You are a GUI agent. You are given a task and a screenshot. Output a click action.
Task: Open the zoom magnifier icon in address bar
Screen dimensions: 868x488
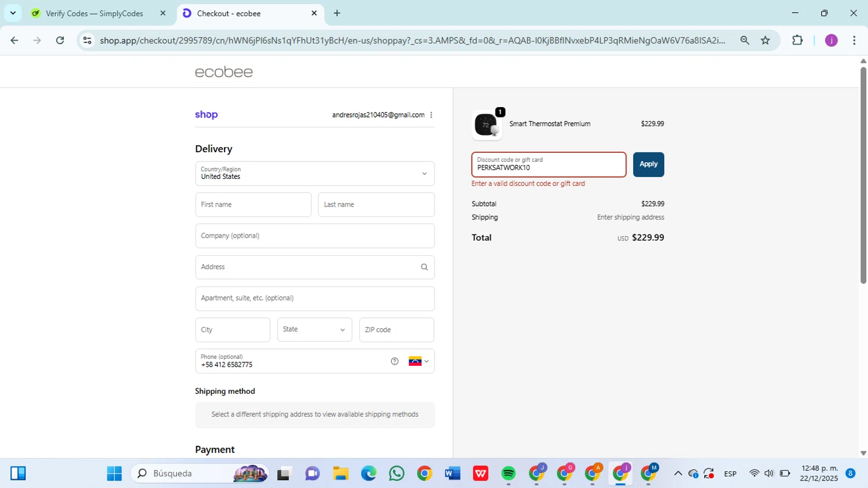pos(745,40)
